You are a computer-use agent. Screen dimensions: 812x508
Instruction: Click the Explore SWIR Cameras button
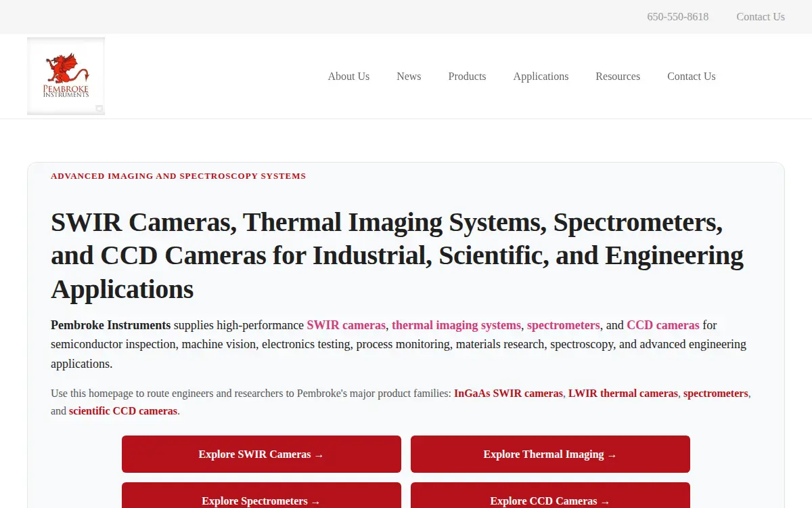tap(261, 454)
